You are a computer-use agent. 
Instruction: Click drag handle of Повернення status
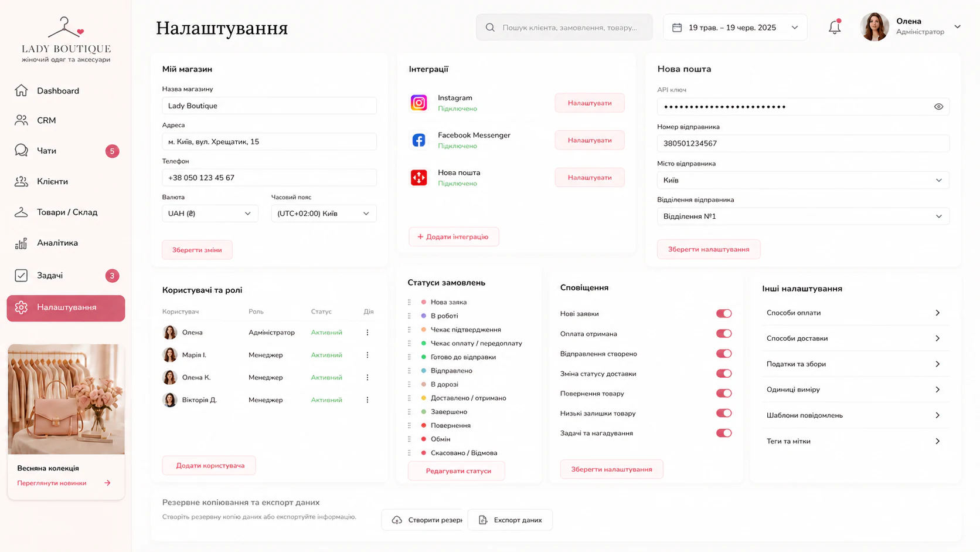tap(409, 425)
